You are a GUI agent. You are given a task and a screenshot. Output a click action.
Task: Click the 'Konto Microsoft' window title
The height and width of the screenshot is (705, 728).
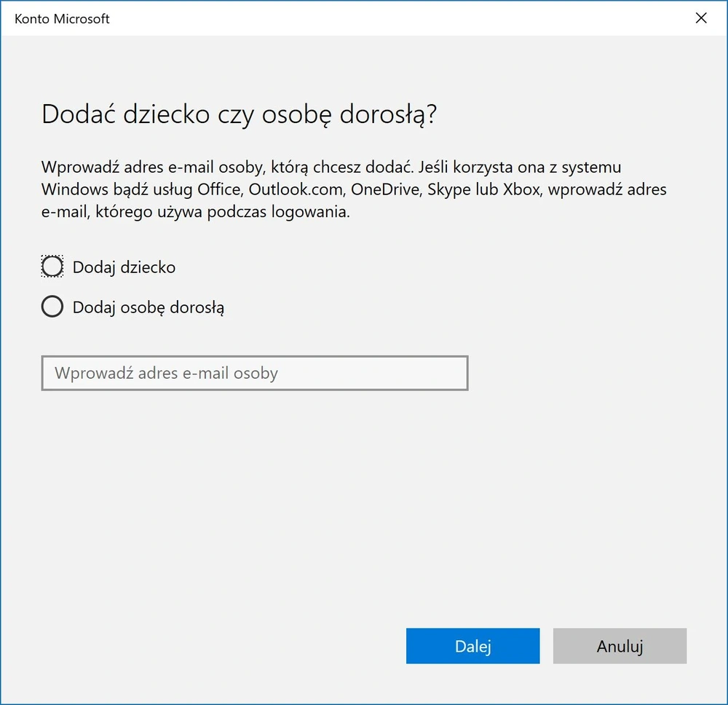(62, 19)
